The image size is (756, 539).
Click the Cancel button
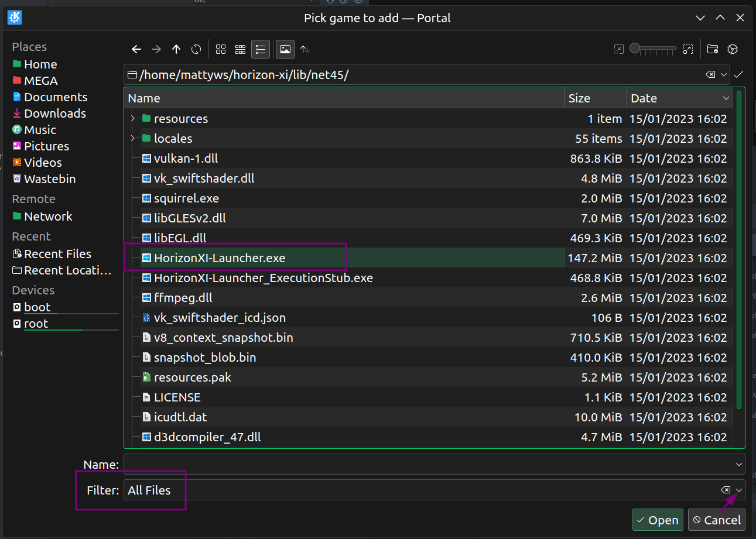(717, 520)
